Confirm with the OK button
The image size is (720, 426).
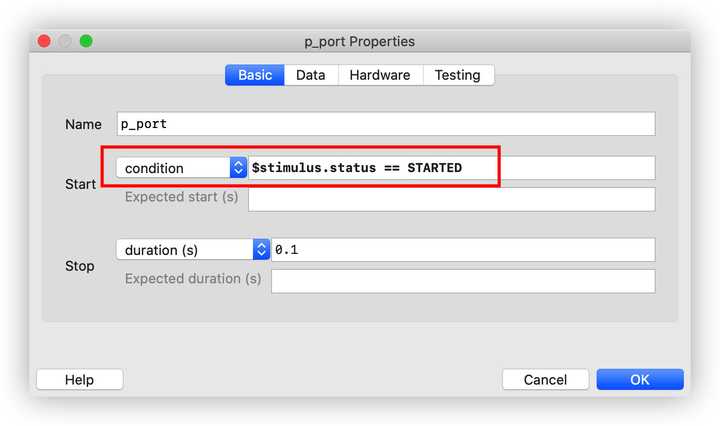pos(640,379)
